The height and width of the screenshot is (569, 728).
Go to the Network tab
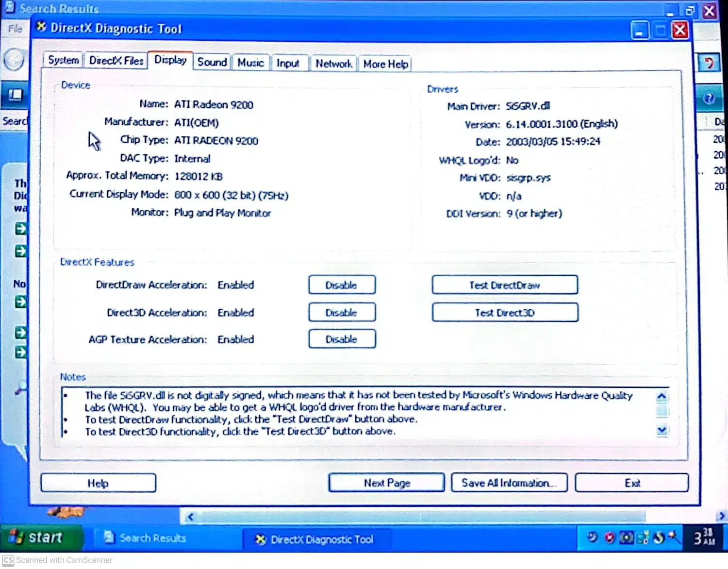333,64
